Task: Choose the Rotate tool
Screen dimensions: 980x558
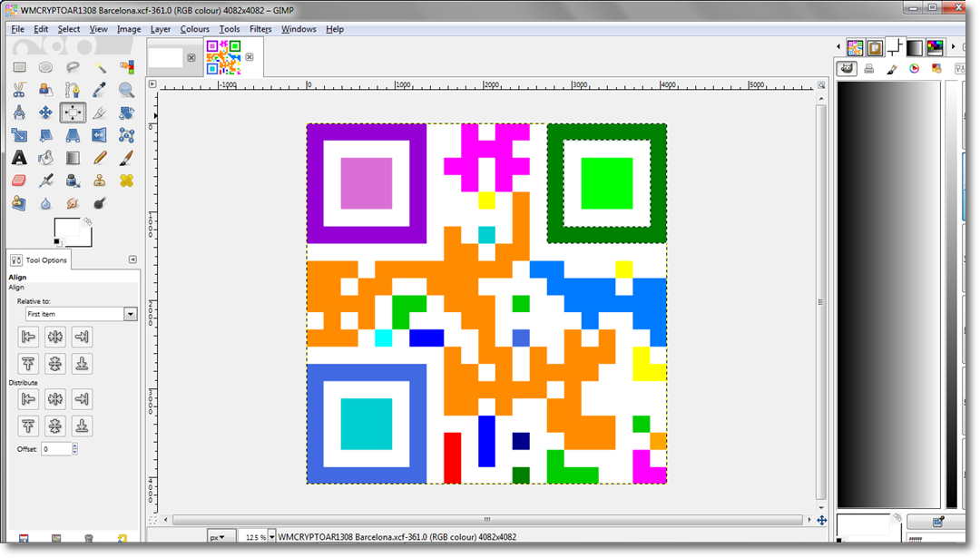Action: [x=127, y=113]
